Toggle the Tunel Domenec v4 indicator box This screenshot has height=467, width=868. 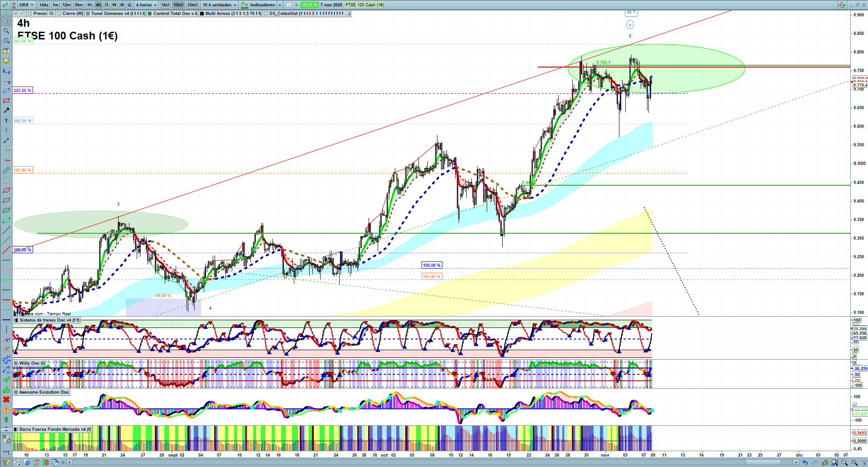pyautogui.click(x=88, y=14)
